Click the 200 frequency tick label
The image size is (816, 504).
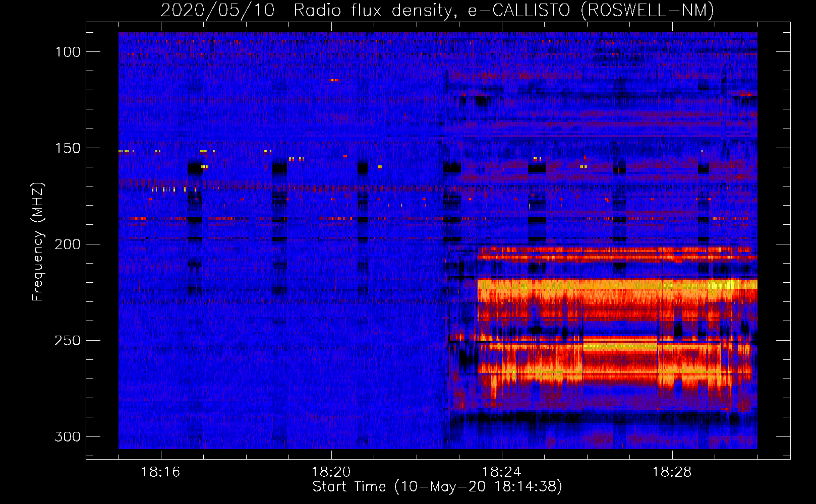68,244
